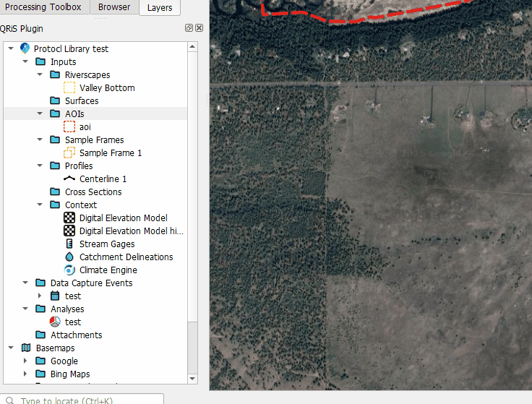Image resolution: width=532 pixels, height=404 pixels.
Task: Expand the Google basemaps folder
Action: click(25, 361)
